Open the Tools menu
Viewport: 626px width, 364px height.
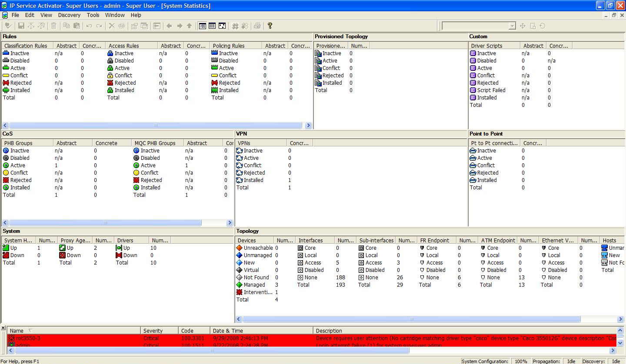click(93, 15)
